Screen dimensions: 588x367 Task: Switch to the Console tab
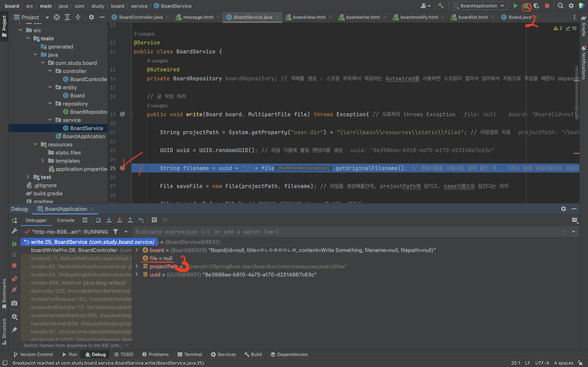[66, 220]
